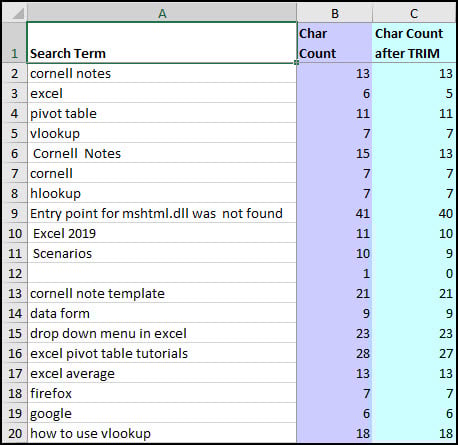458x445 pixels.
Task: Click 'drop down menu in excel' cell
Action: 162,333
